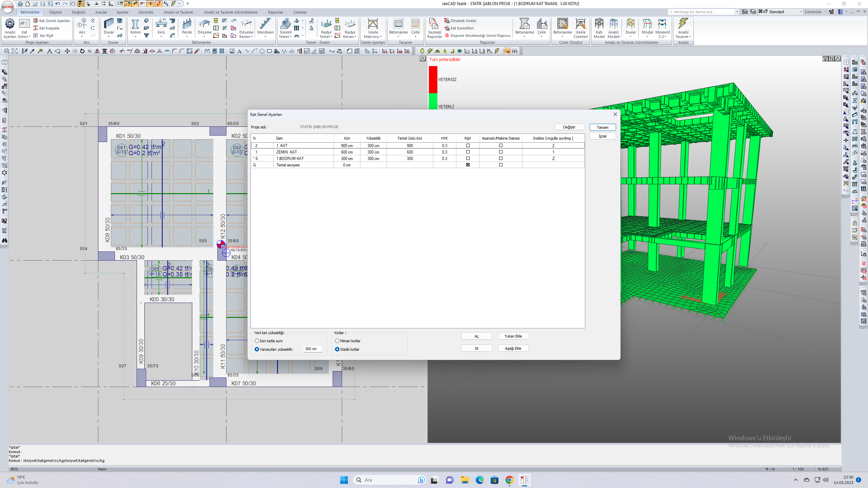This screenshot has width=868, height=488.
Task: Click the Değiştir button beside project name
Action: (569, 127)
